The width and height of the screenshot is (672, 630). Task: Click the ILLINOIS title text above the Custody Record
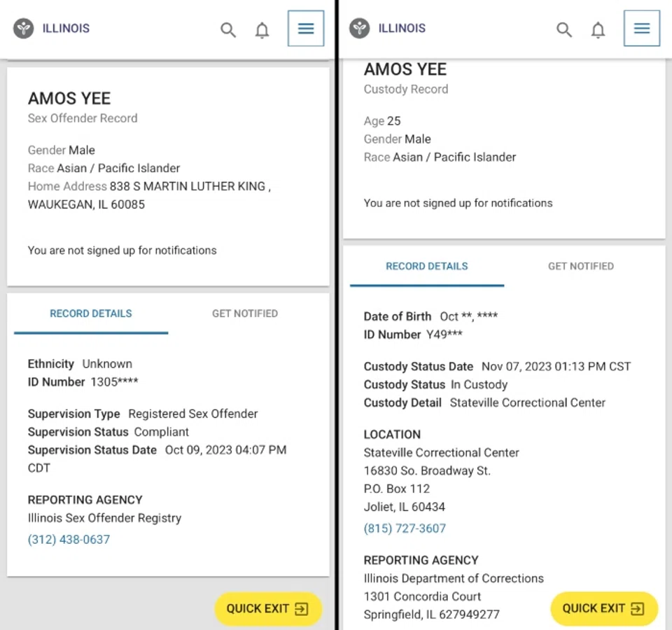[x=402, y=29]
